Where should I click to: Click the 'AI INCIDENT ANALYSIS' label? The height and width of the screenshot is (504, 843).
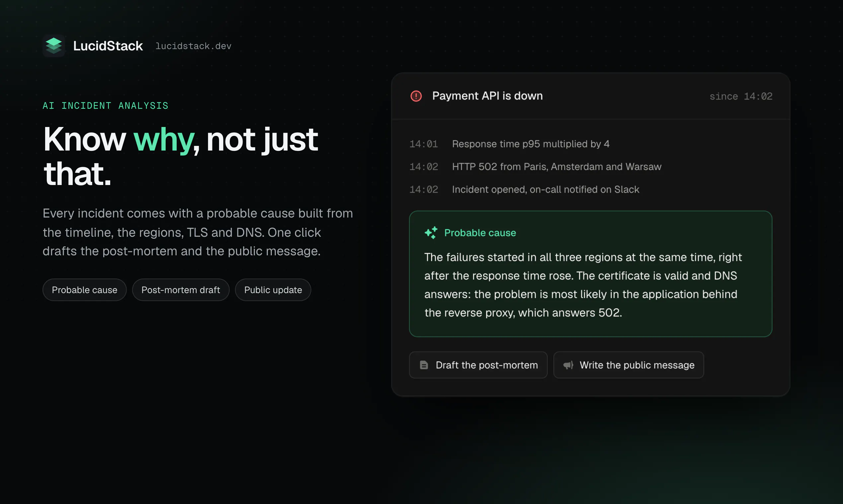106,106
